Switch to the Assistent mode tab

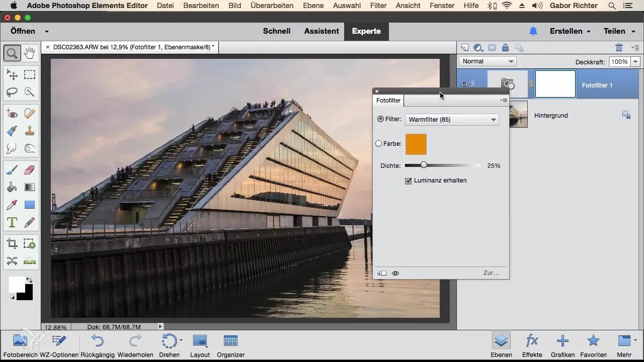[321, 31]
